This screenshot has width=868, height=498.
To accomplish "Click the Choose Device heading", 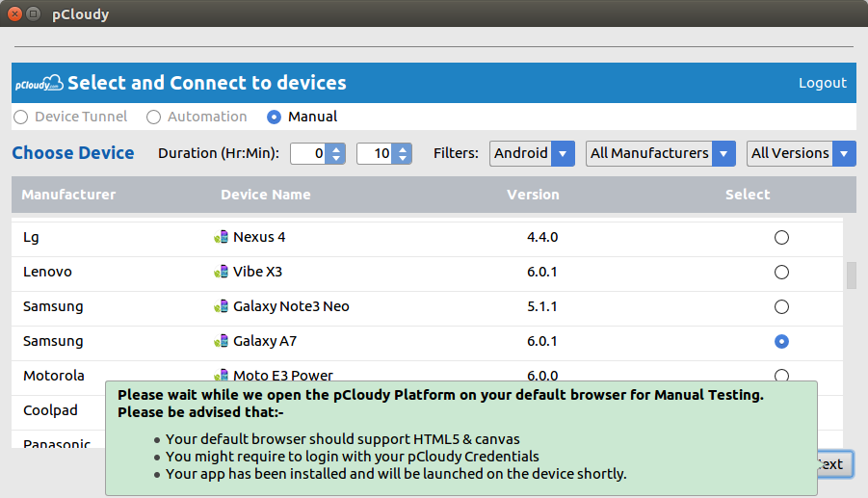I will pyautogui.click(x=73, y=153).
